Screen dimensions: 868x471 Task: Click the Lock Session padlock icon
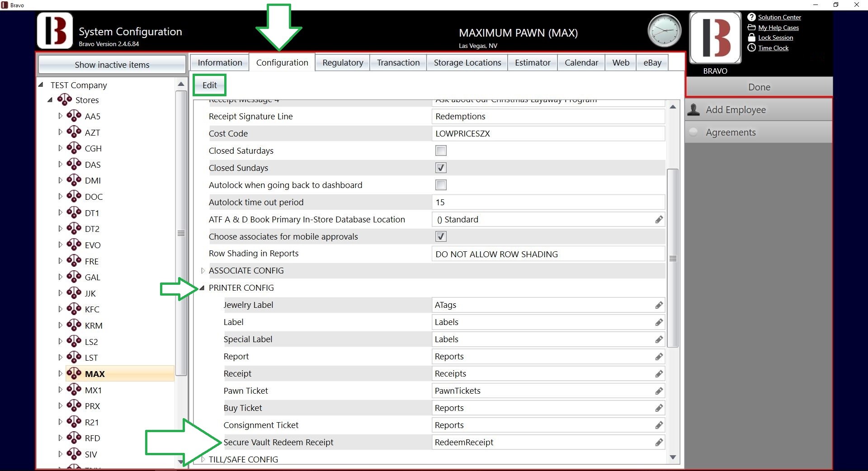pyautogui.click(x=751, y=38)
